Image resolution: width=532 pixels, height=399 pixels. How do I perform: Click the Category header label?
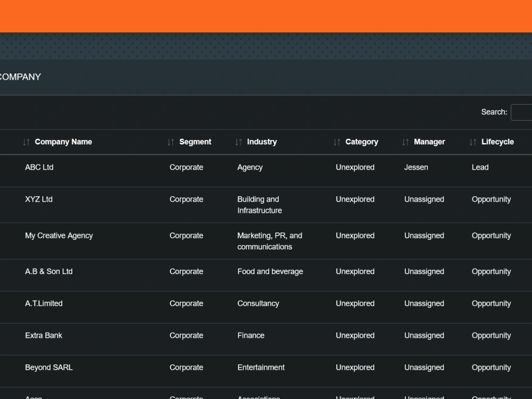[x=362, y=142]
